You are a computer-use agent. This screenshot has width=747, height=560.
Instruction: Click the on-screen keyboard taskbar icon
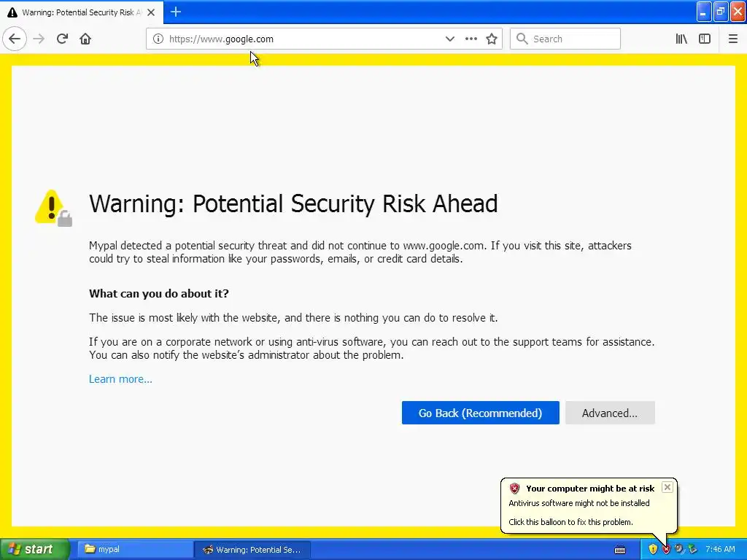[x=620, y=550]
